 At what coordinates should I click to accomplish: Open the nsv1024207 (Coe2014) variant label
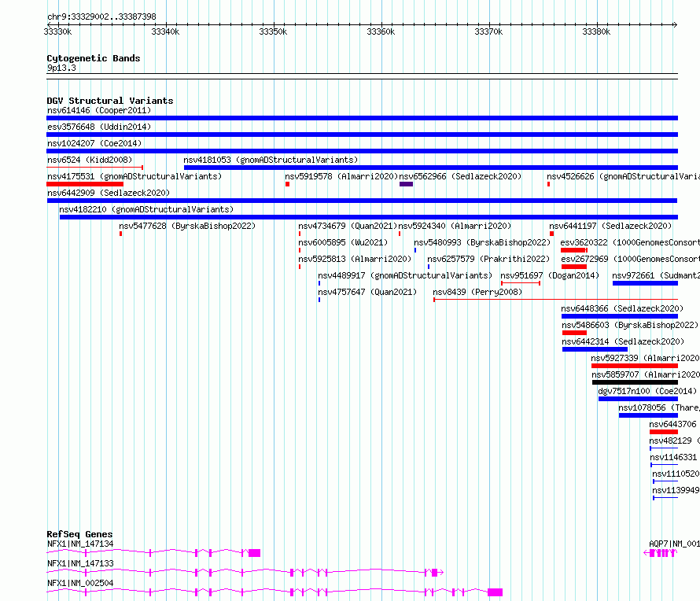pyautogui.click(x=94, y=143)
